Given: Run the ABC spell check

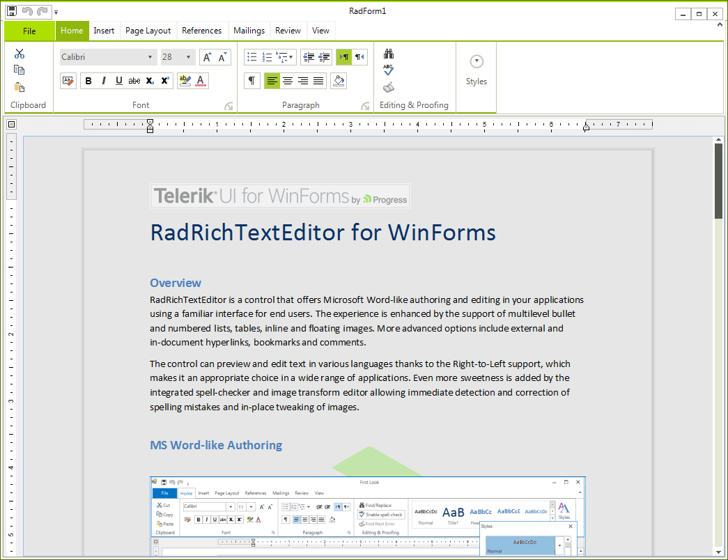Looking at the screenshot, I should [388, 69].
